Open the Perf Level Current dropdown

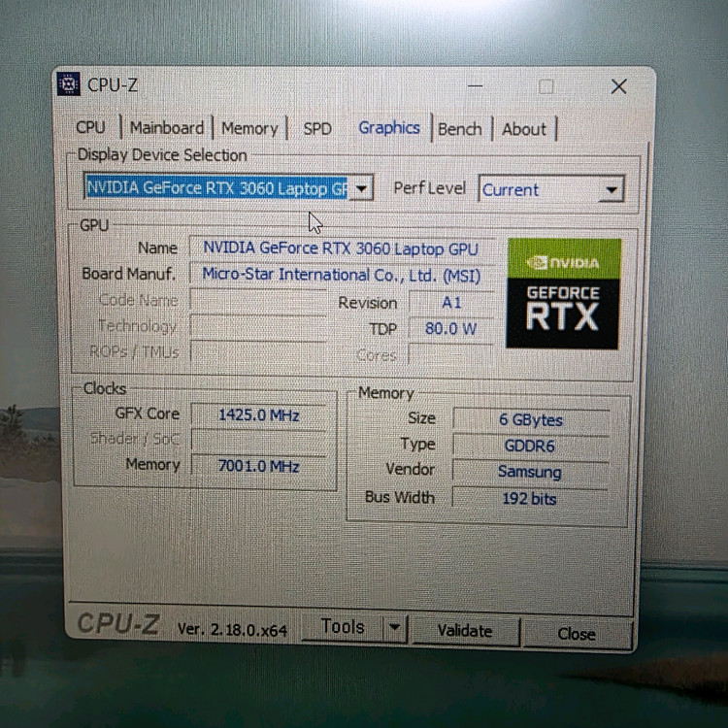551,189
